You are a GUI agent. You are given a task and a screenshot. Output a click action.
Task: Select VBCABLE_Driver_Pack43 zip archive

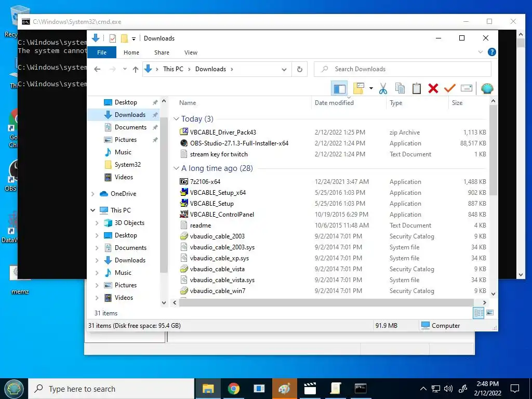pyautogui.click(x=223, y=132)
